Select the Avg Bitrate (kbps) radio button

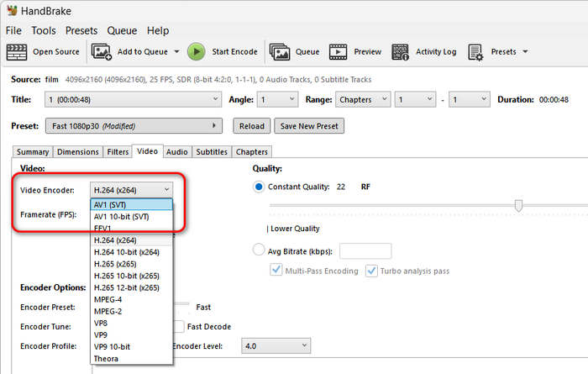(259, 250)
